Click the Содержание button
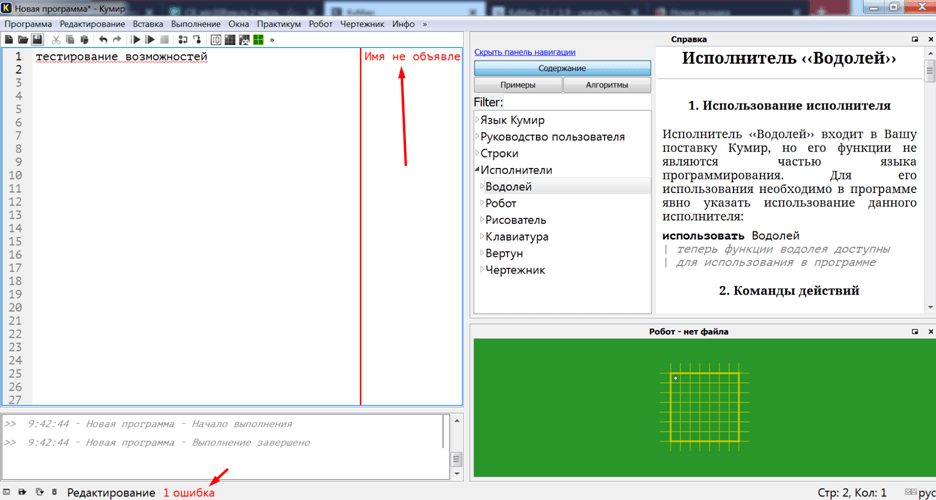The height and width of the screenshot is (500, 936). [562, 68]
